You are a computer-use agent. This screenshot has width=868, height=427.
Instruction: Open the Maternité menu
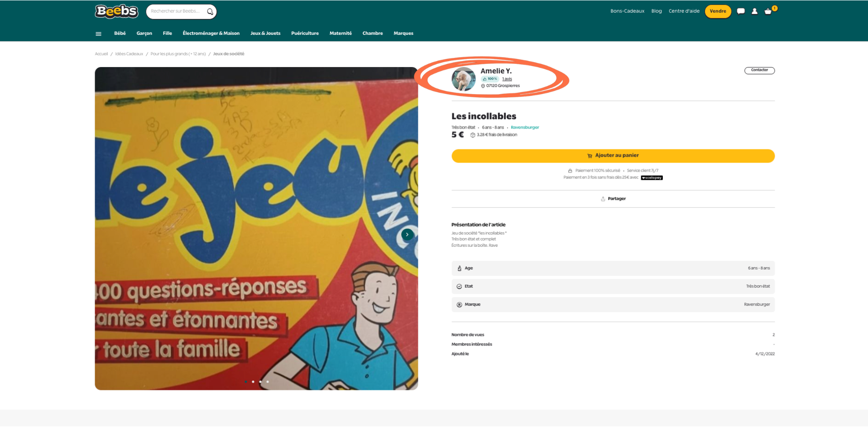(x=340, y=34)
